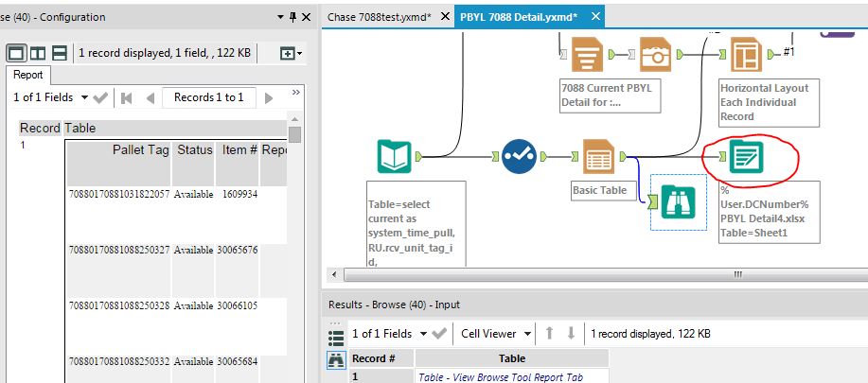Open Configuration panel window options arrow

click(x=281, y=18)
